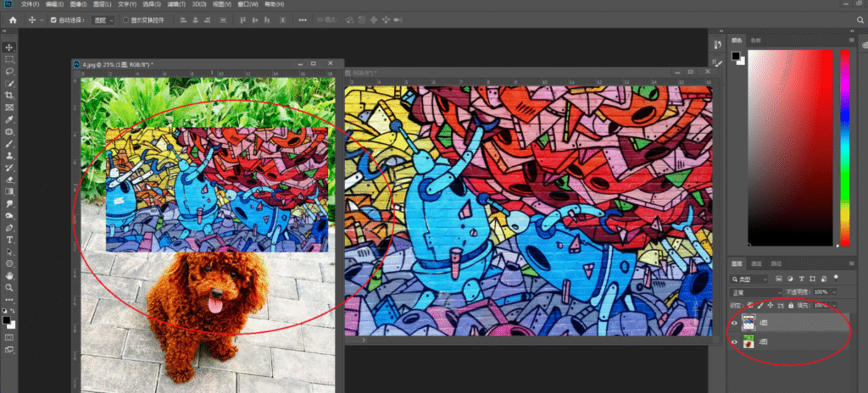Image resolution: width=868 pixels, height=393 pixels.
Task: Select the Frame tool
Action: tap(9, 108)
